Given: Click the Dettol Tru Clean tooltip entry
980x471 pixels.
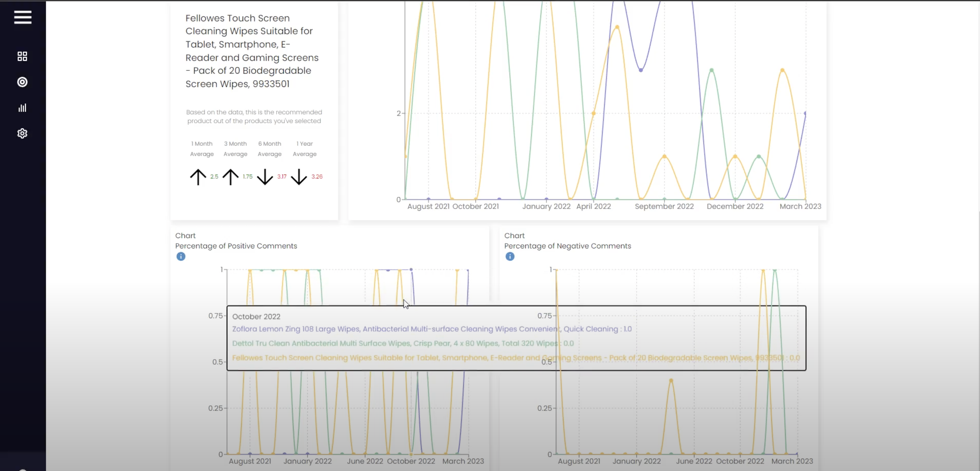Looking at the screenshot, I should click(x=403, y=343).
